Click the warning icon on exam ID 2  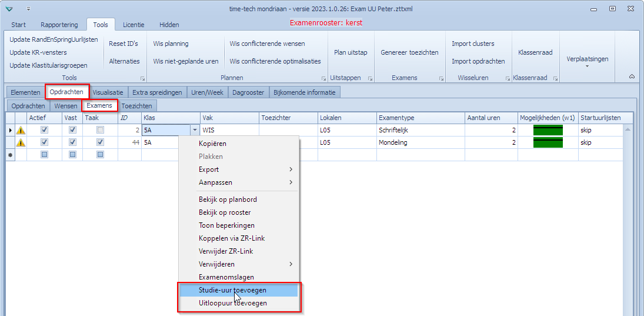[x=21, y=130]
